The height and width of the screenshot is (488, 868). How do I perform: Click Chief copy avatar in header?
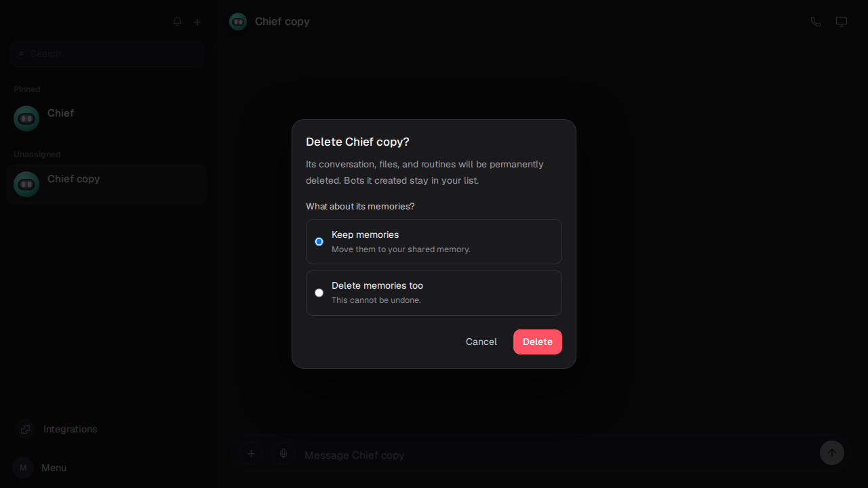coord(238,22)
